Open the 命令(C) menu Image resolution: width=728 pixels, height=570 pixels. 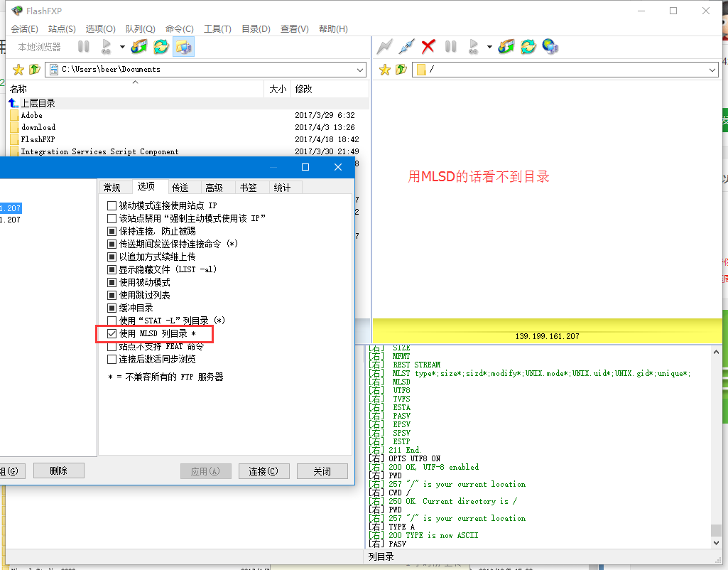coord(179,29)
